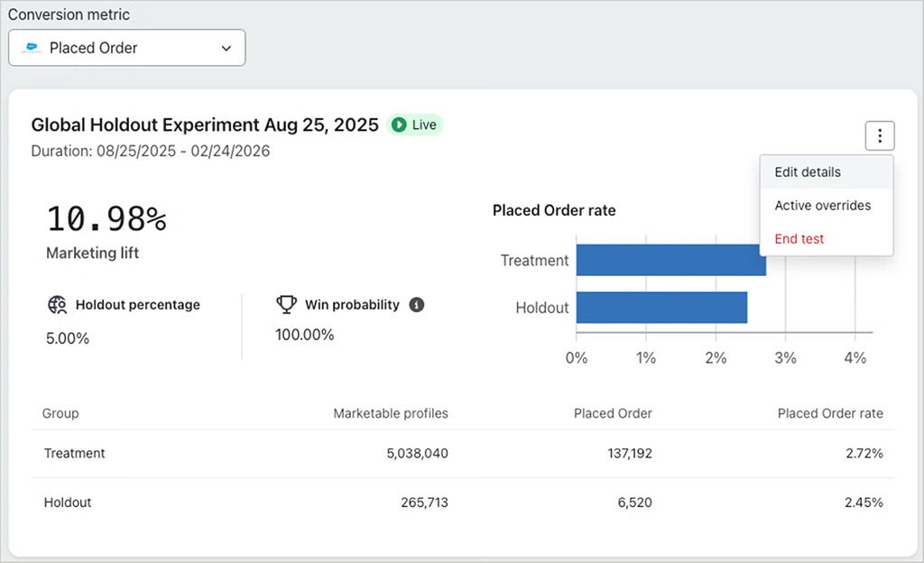Click the Holdout row label in table

[x=68, y=503]
